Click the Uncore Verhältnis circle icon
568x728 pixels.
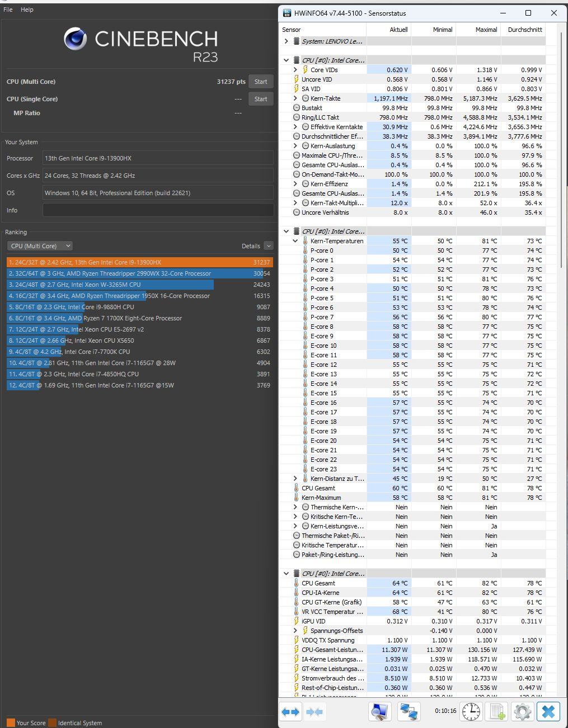pyautogui.click(x=296, y=212)
